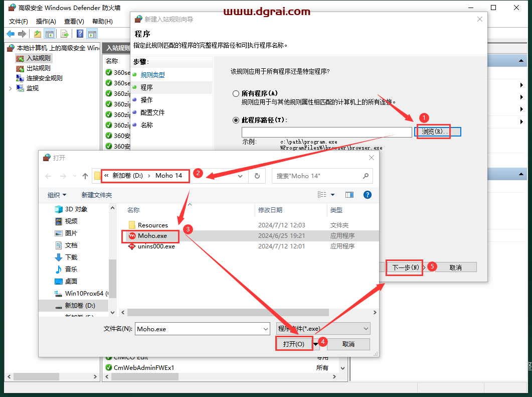Viewport: 532px width, 397px height.
Task: Click the 新加卷 (D:) breadcrumb segment
Action: [x=127, y=176]
